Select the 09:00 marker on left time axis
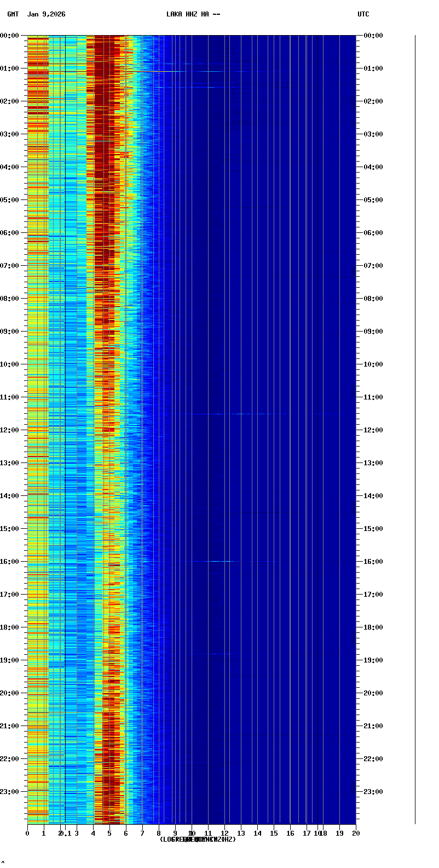The width and height of the screenshot is (439, 868). coord(9,332)
